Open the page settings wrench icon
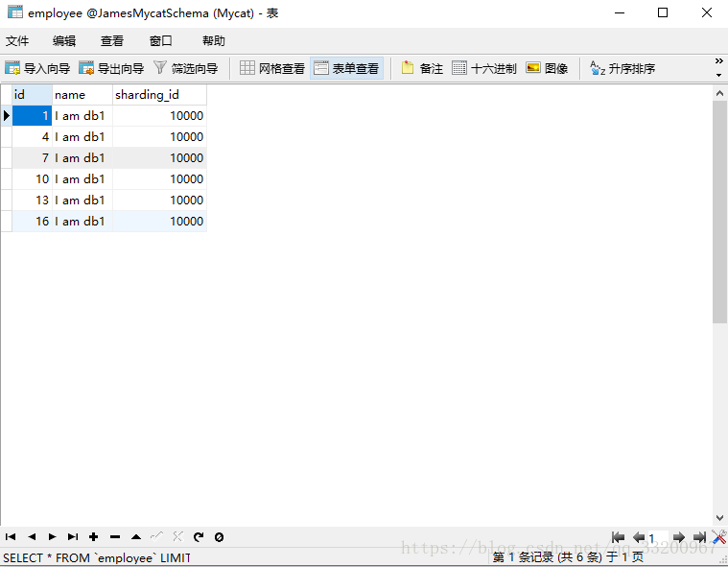Screen dimensions: 728x567 point(718,537)
